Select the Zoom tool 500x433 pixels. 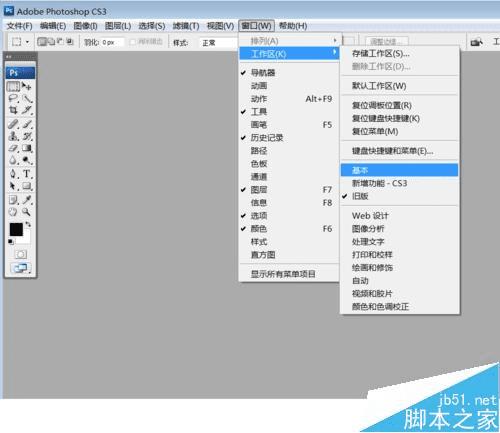(27, 212)
